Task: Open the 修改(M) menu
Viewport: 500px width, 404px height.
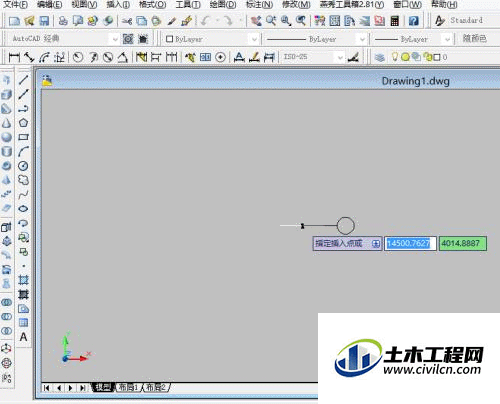Action: (296, 5)
